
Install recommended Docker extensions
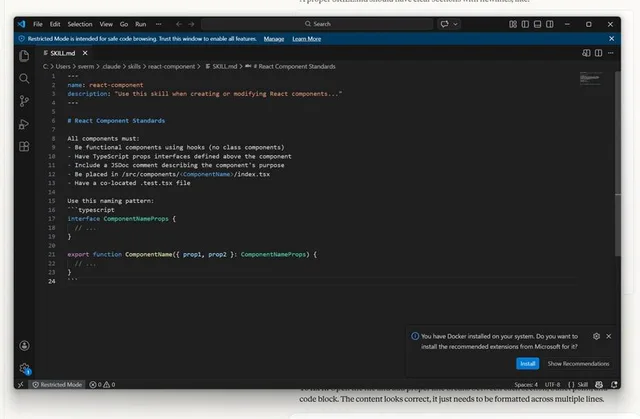point(527,364)
